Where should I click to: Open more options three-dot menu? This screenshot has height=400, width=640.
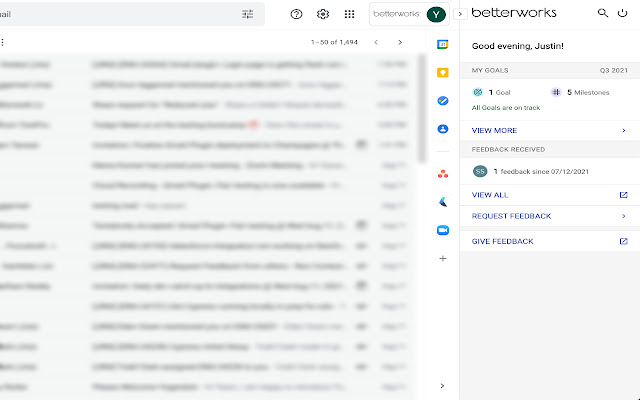[2, 42]
